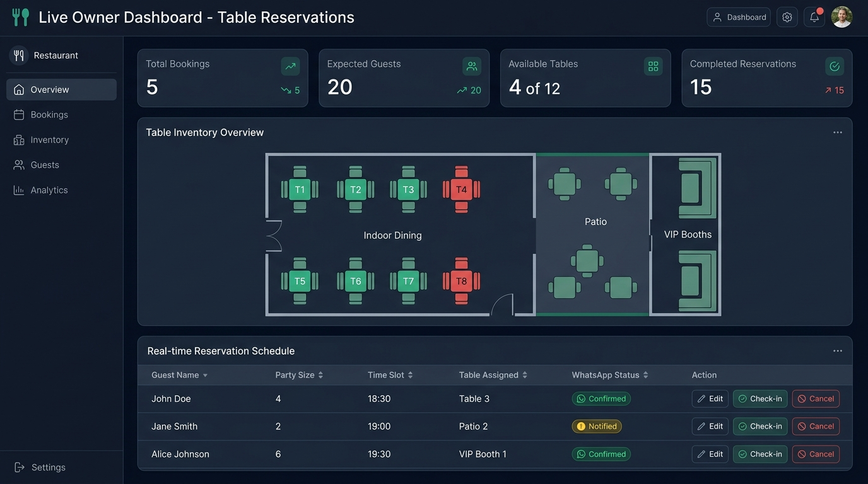Click the Expected Guests people icon

pyautogui.click(x=472, y=66)
